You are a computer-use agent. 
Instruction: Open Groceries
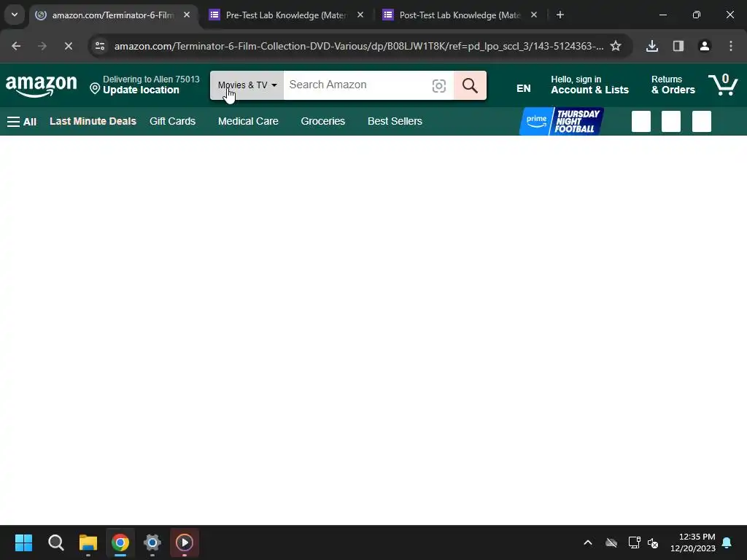[323, 122]
